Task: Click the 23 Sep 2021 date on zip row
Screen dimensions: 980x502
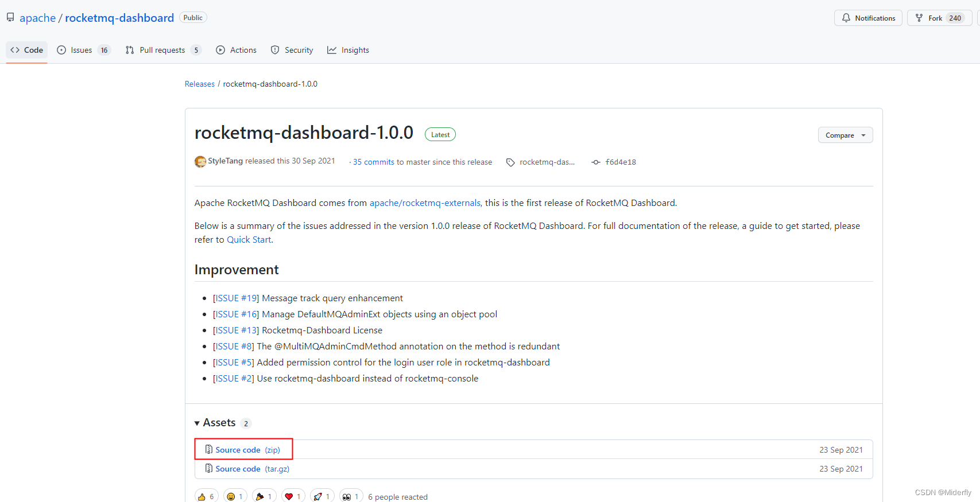Action: [841, 450]
